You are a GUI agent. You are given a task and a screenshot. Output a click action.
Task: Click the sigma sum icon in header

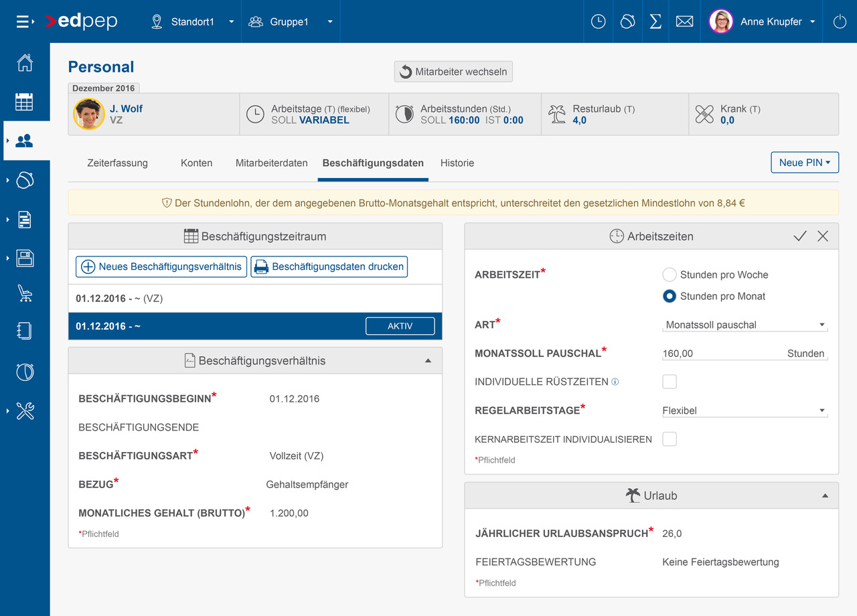[655, 21]
